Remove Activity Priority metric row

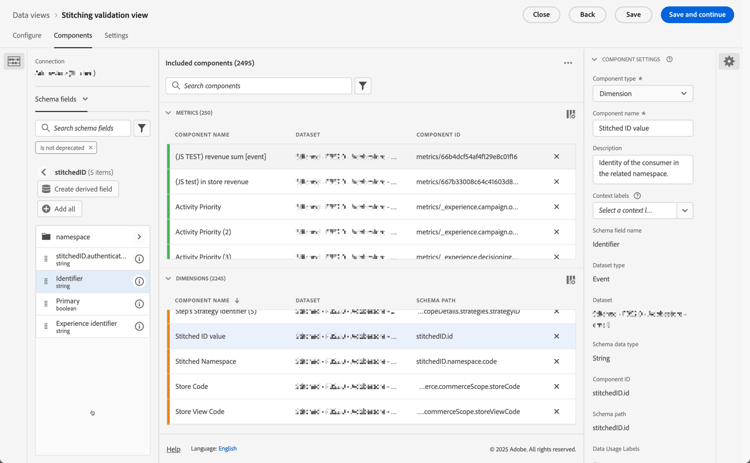556,207
